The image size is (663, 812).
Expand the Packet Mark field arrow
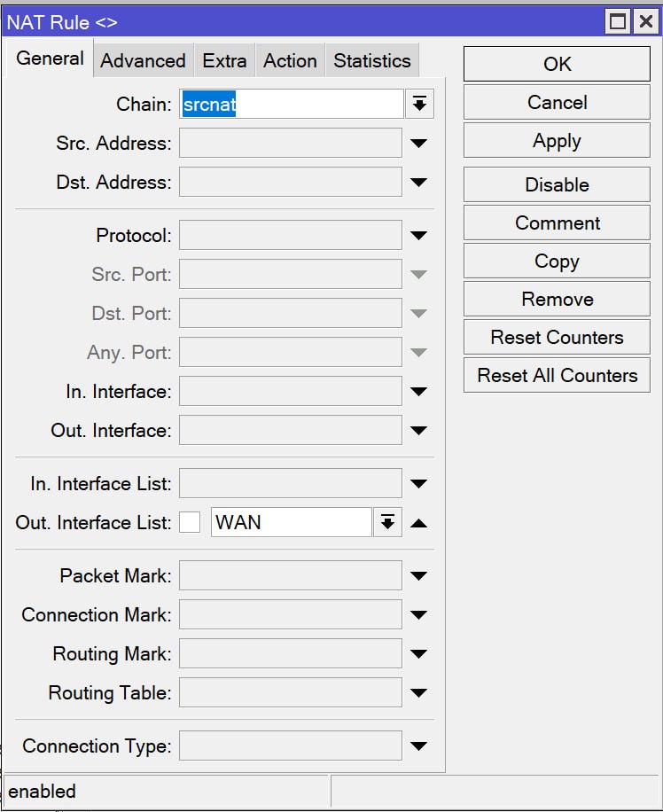418,576
